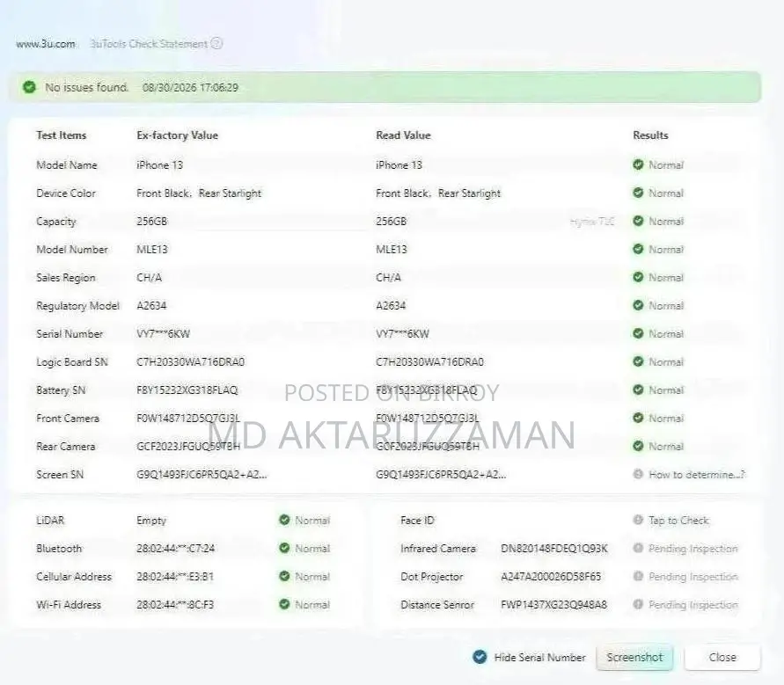Click the Normal status icon in Model Number row
This screenshot has width=784, height=685.
tap(638, 249)
